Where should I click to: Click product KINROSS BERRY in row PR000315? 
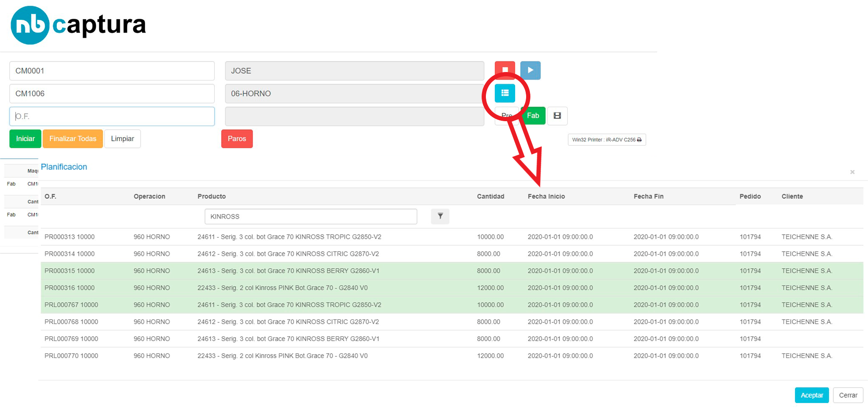[x=288, y=271]
